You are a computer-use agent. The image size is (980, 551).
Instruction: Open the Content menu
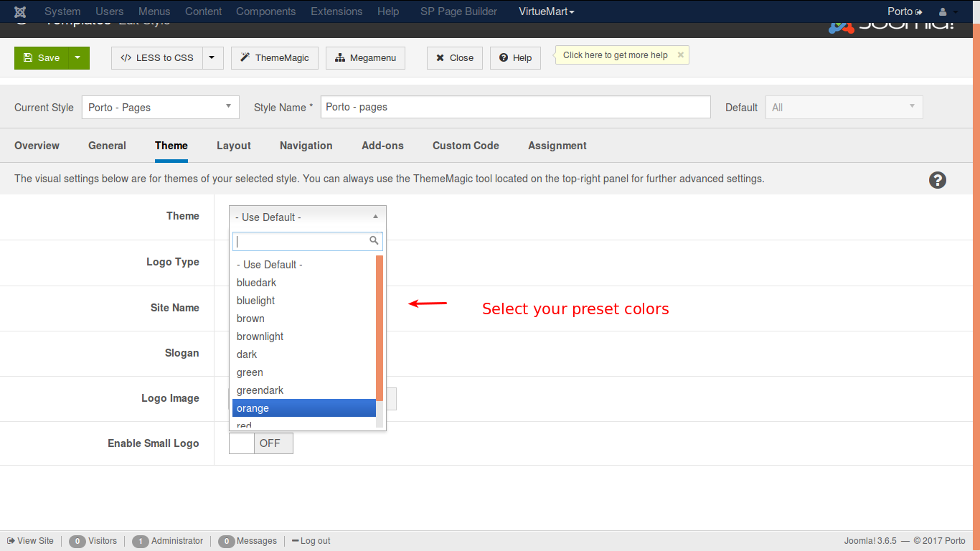(204, 11)
